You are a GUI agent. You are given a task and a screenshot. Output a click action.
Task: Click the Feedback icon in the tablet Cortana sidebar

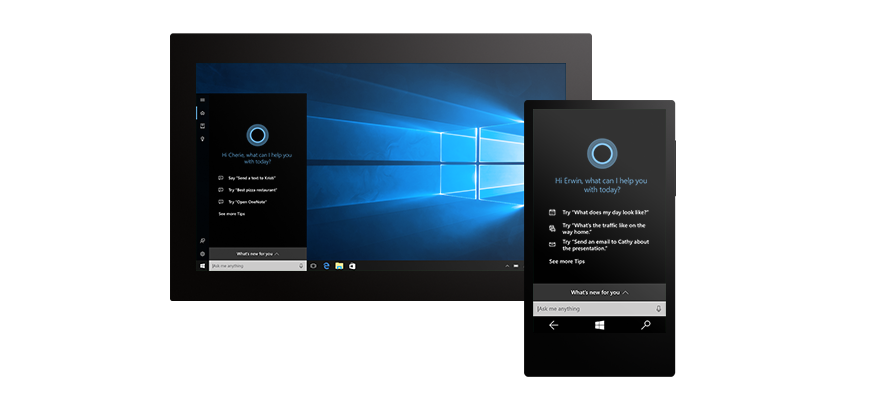click(203, 241)
